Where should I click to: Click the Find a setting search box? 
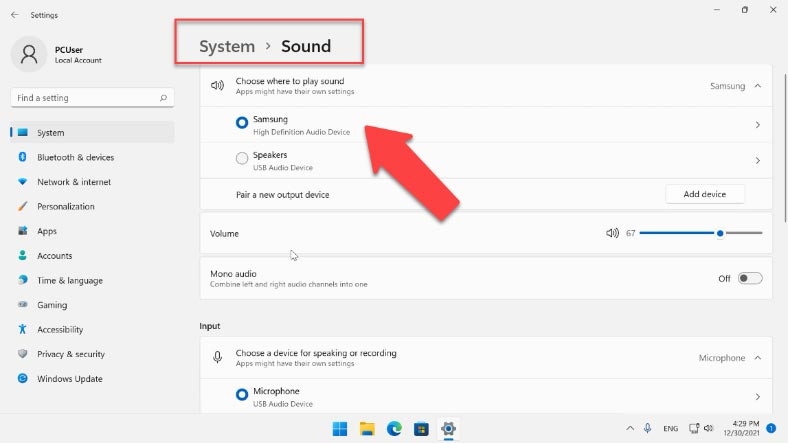(92, 98)
